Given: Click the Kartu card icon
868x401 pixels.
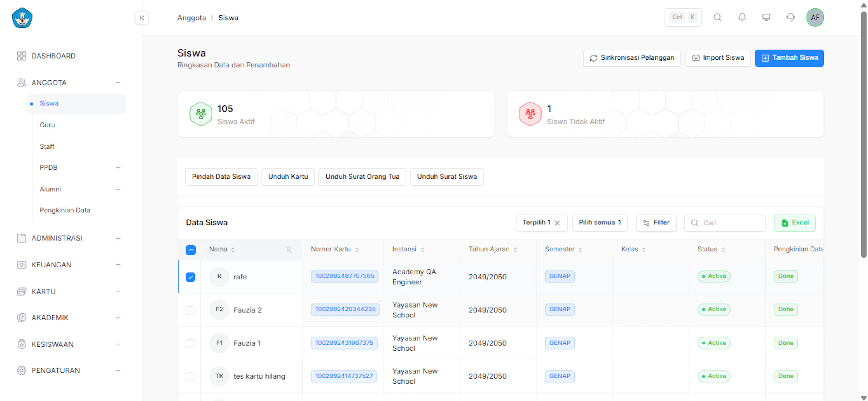Looking at the screenshot, I should [x=21, y=291].
